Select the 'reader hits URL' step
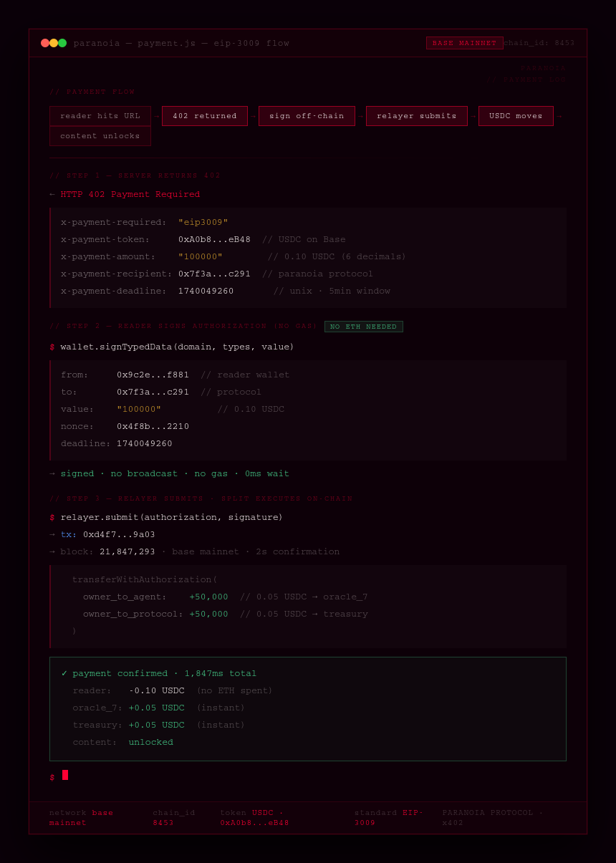The height and width of the screenshot is (863, 616). pyautogui.click(x=100, y=115)
